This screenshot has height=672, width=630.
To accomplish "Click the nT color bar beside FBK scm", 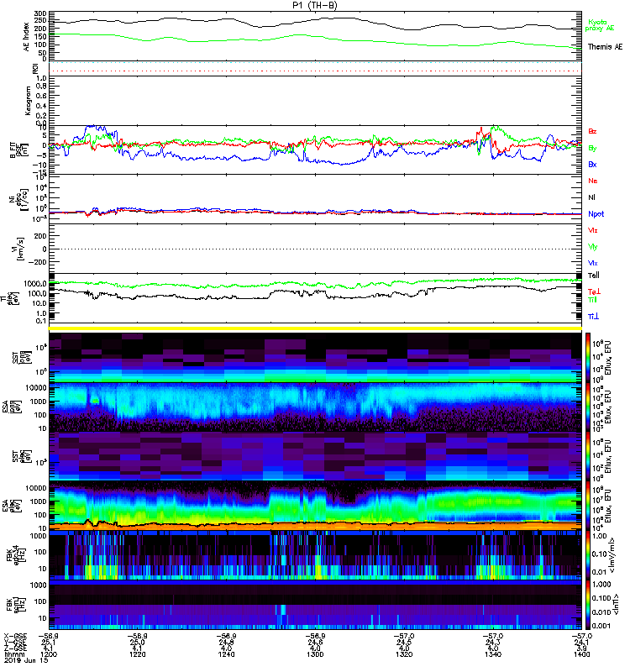I will click(x=587, y=605).
